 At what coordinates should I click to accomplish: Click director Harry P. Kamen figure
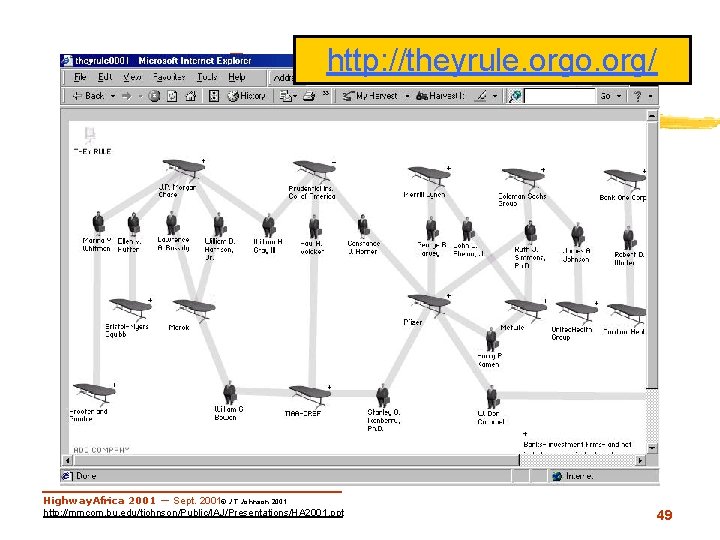491,340
